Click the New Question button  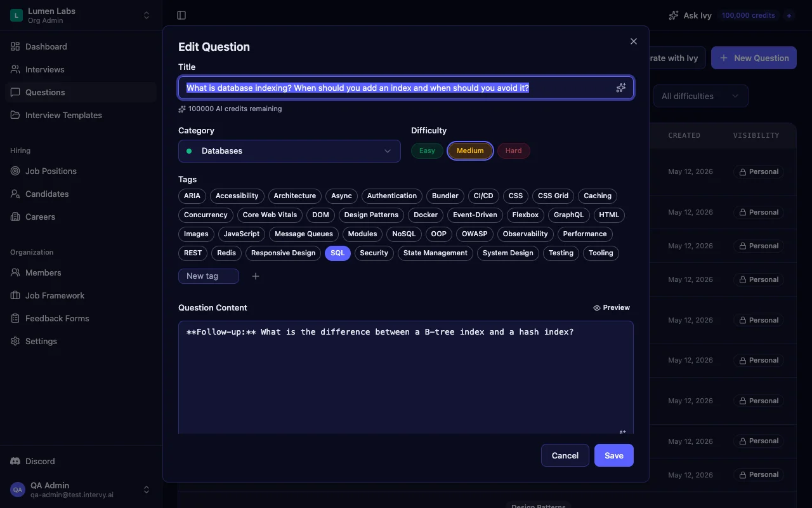point(754,58)
